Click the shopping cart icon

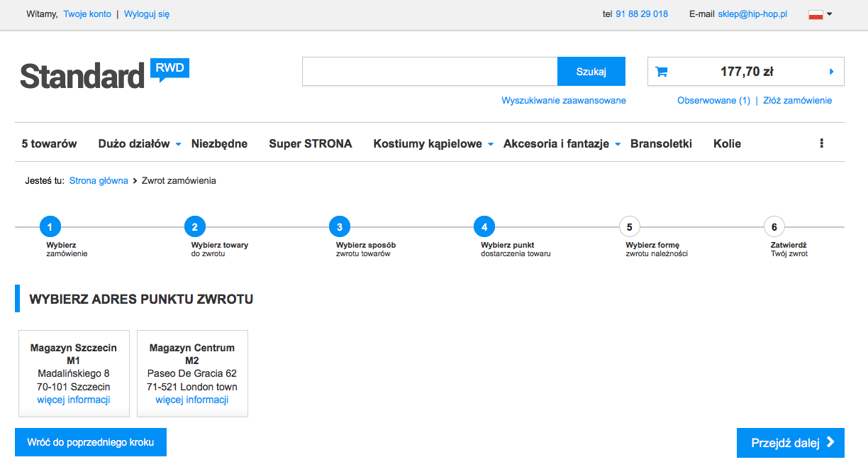click(661, 72)
